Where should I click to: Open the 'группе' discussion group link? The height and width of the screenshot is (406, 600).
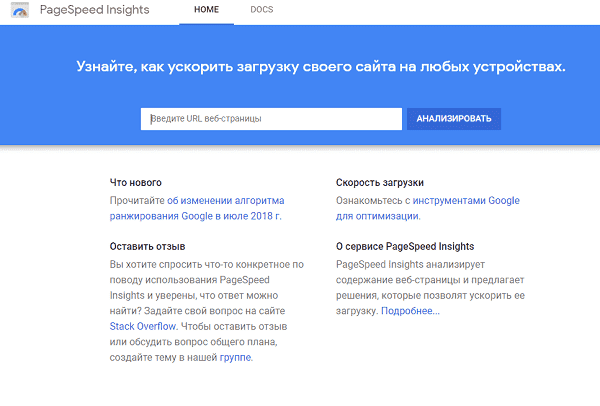coord(235,358)
